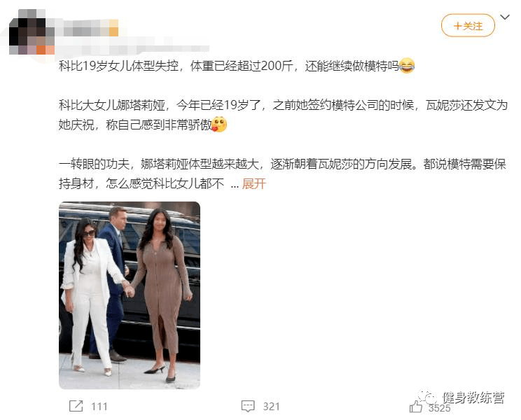Image resolution: width=521 pixels, height=420 pixels.
Task: Follow the user with +关注 button
Action: pos(468,26)
